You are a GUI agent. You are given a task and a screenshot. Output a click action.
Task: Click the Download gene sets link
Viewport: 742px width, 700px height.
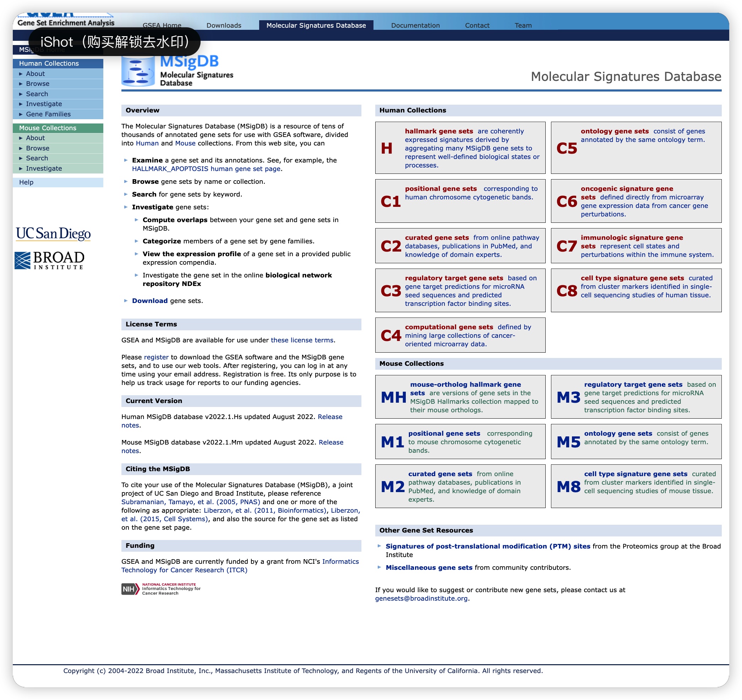tap(150, 301)
